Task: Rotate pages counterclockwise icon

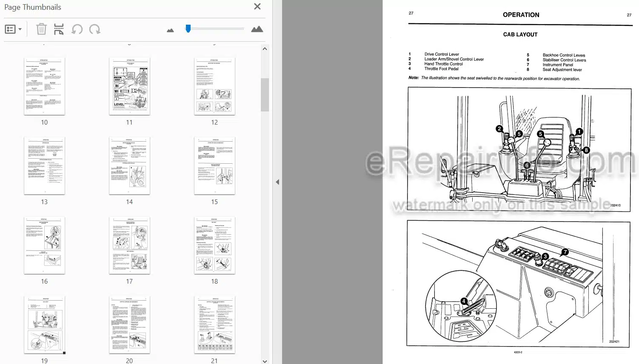Action: (77, 29)
